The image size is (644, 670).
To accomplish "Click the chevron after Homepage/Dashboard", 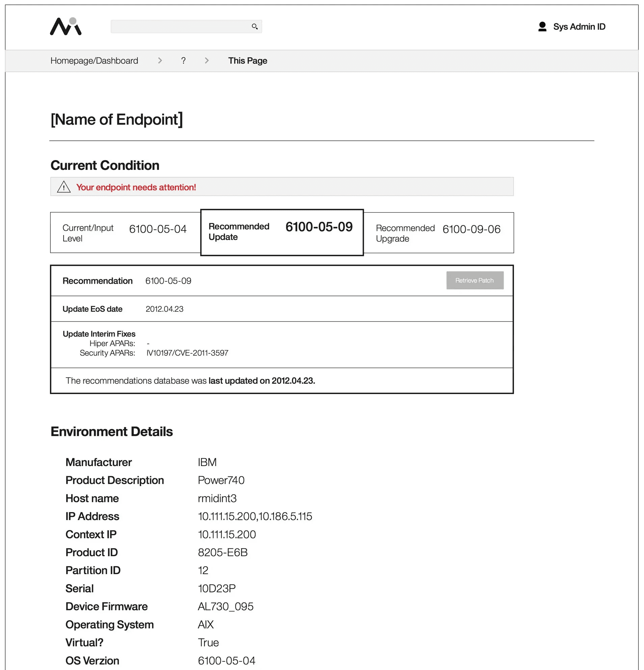I will 160,60.
